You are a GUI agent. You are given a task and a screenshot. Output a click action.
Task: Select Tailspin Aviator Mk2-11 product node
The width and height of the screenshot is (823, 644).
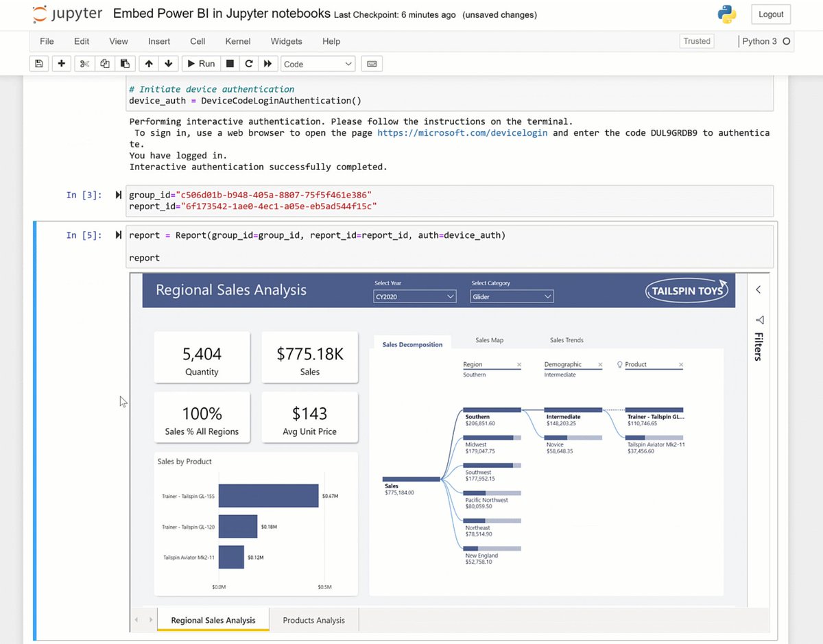tap(656, 444)
